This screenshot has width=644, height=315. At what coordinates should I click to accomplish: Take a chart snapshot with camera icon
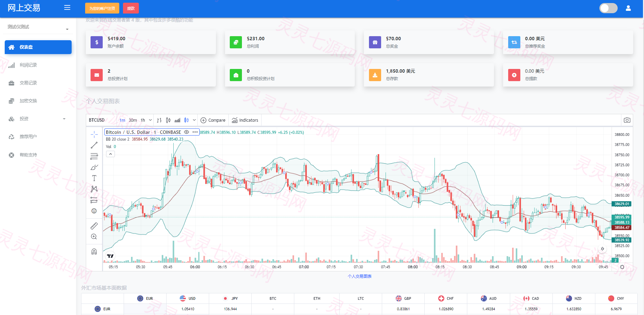click(x=627, y=120)
